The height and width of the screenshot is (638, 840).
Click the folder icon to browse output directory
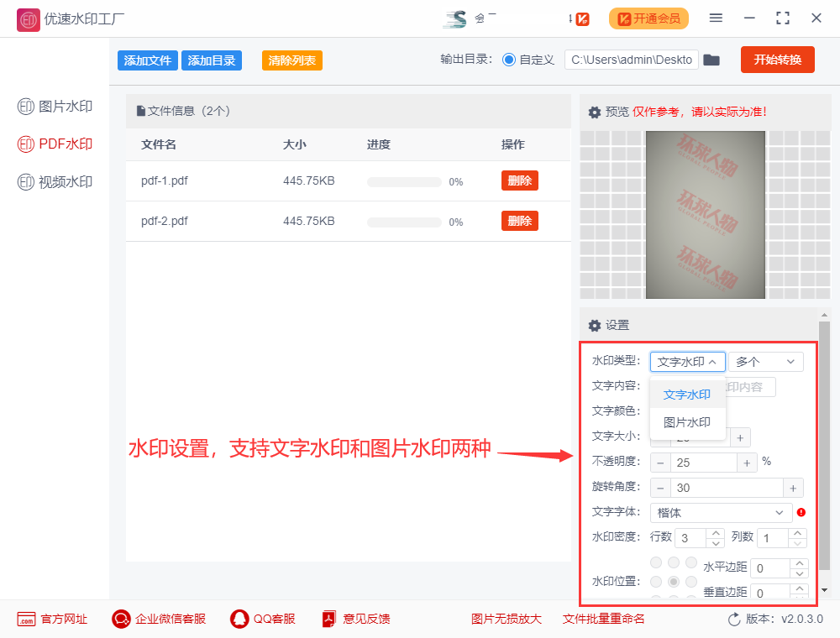pos(711,60)
